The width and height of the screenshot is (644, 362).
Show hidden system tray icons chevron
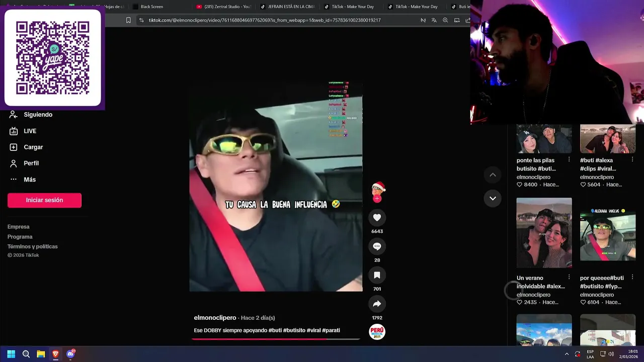(567, 354)
